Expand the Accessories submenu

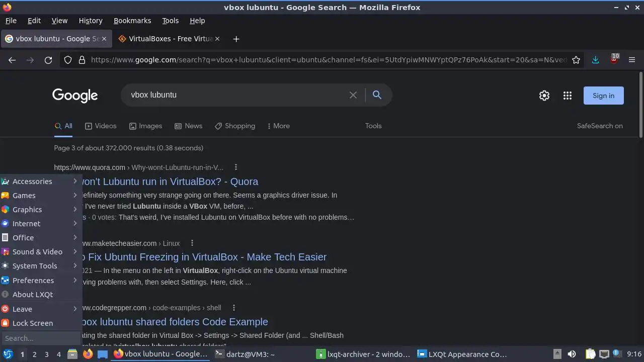pos(40,182)
